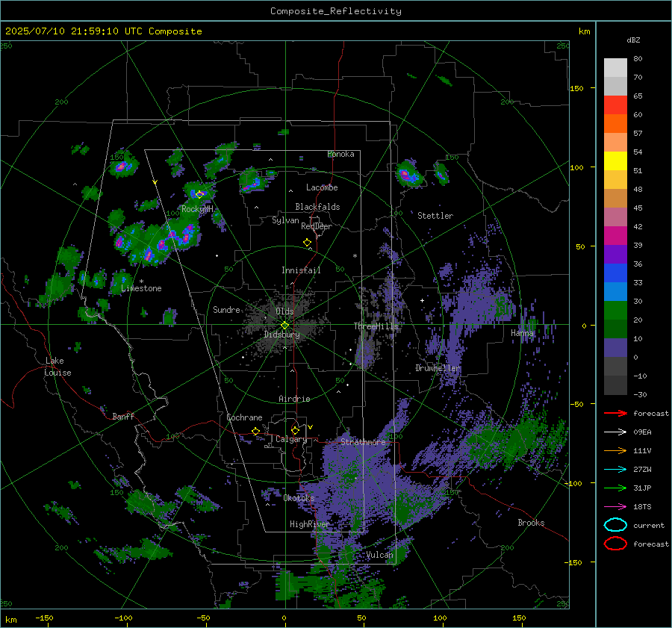The height and width of the screenshot is (628, 672).
Task: Select the pink 45 dBZ color swatch
Action: pos(615,217)
